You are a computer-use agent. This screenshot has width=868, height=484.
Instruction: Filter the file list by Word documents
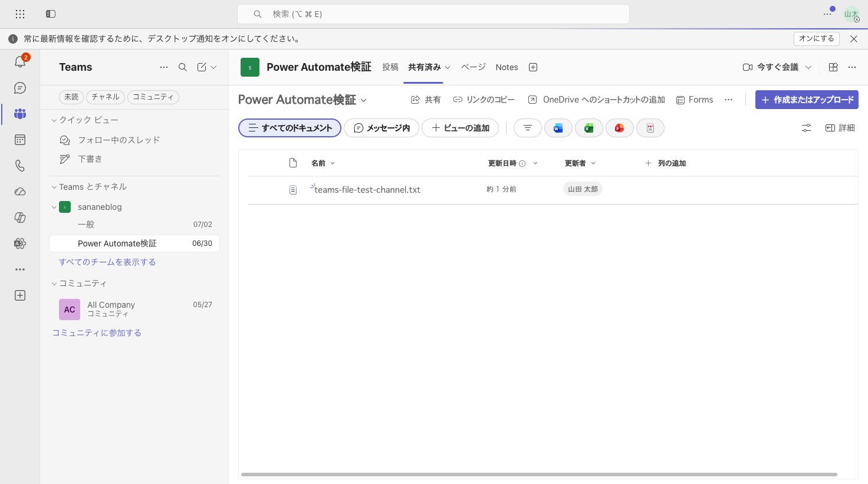coord(558,128)
